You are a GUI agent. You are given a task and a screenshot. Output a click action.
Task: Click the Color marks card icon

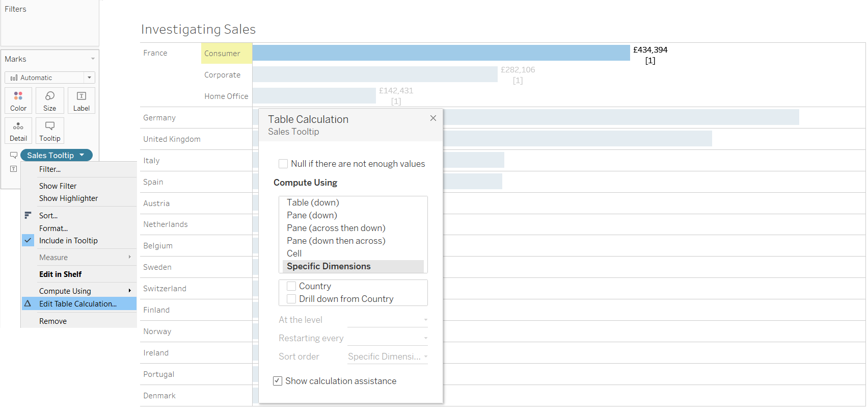click(x=18, y=96)
